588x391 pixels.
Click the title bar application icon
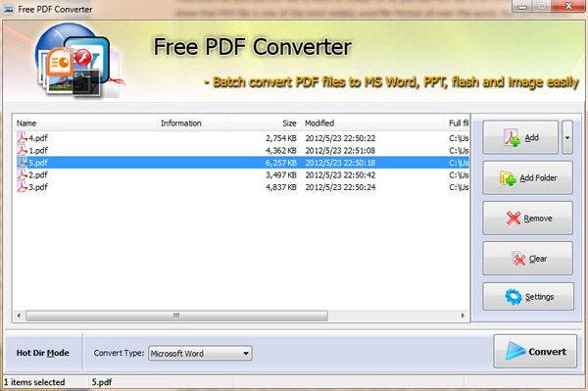[8, 9]
